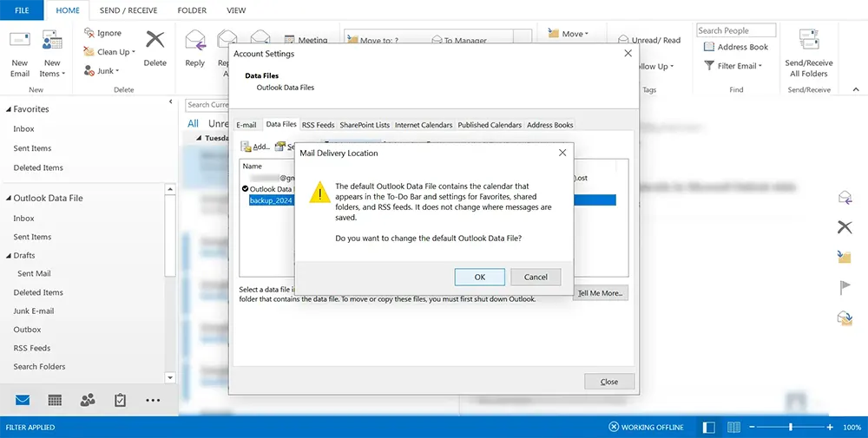Switch to the VIEW ribbon tab
Viewport: 868px width, 438px height.
tap(236, 10)
